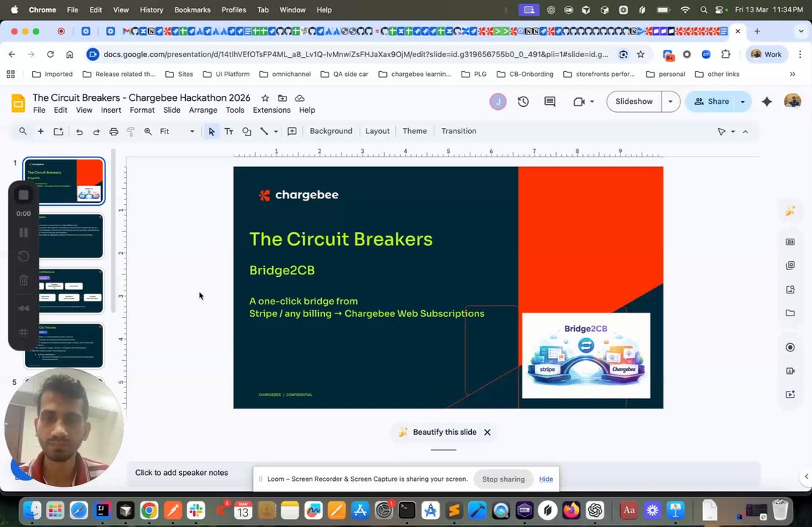Open the record icon in right side panel
The image size is (812, 527).
790,347
